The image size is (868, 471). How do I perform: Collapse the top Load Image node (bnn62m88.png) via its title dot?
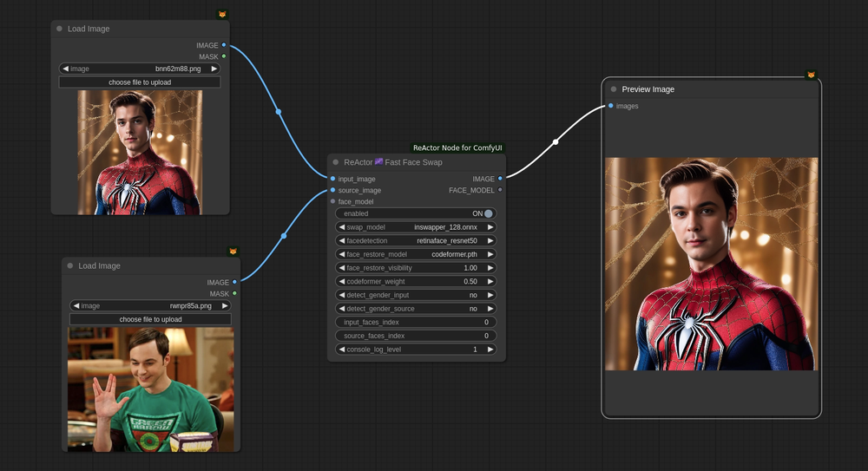[x=59, y=29]
